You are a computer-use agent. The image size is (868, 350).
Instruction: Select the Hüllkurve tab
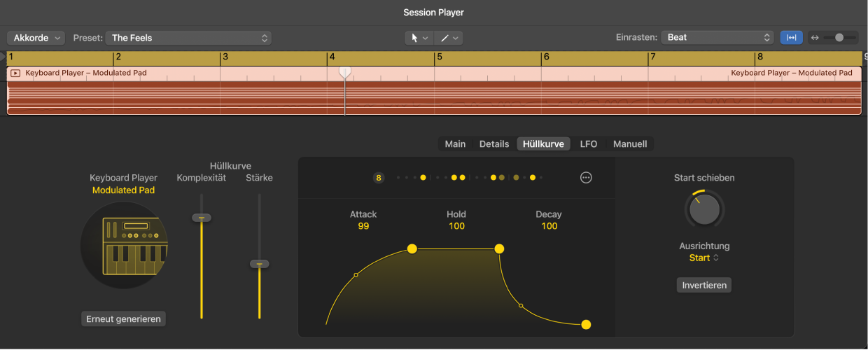544,144
